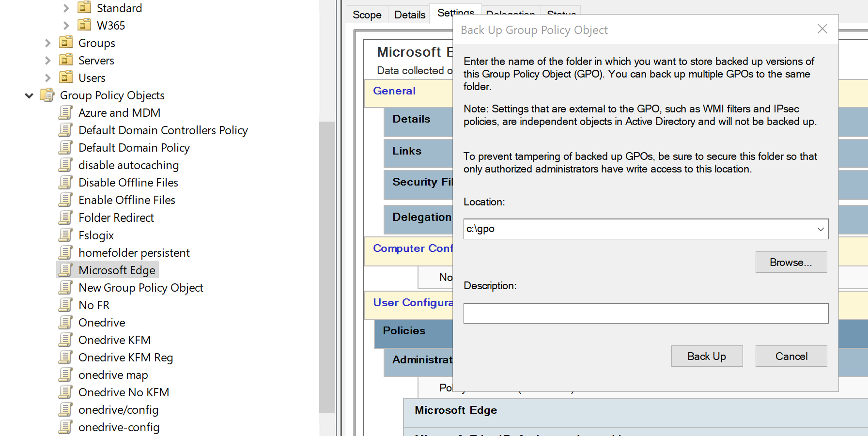Screen dimensions: 868x436
Task: Click the Folder Redirect GPO icon
Action: point(66,217)
